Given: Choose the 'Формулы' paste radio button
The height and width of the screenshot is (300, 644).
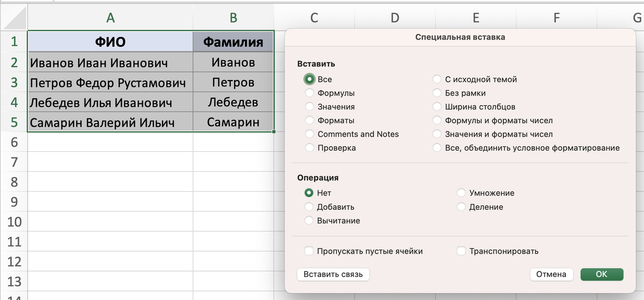Looking at the screenshot, I should click(x=310, y=93).
